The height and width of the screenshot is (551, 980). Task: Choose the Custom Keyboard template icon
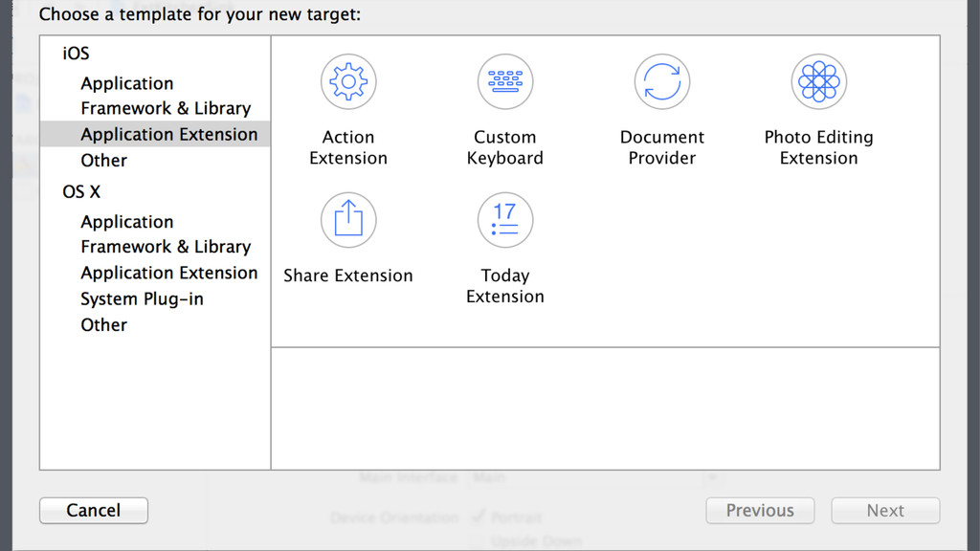505,82
